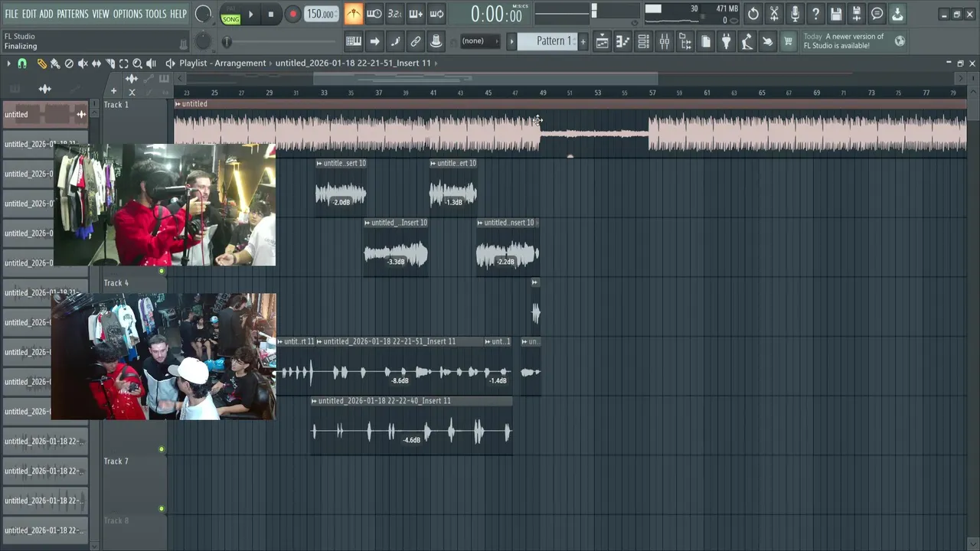The image size is (980, 551).
Task: Select the playlist Delete tool
Action: (69, 64)
